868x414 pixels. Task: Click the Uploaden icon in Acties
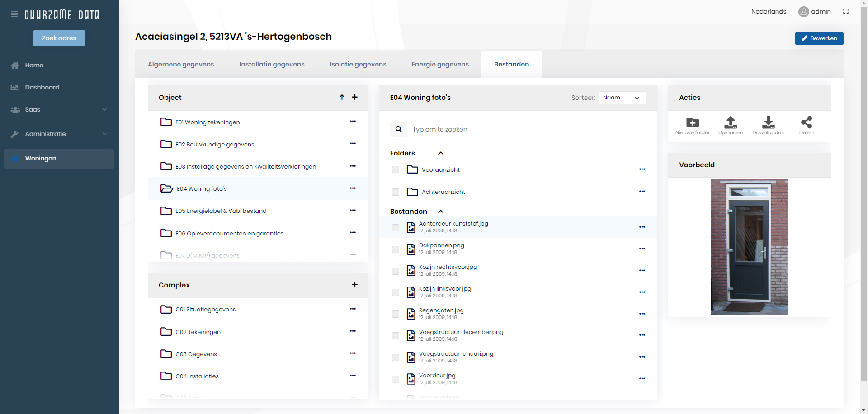tap(730, 122)
